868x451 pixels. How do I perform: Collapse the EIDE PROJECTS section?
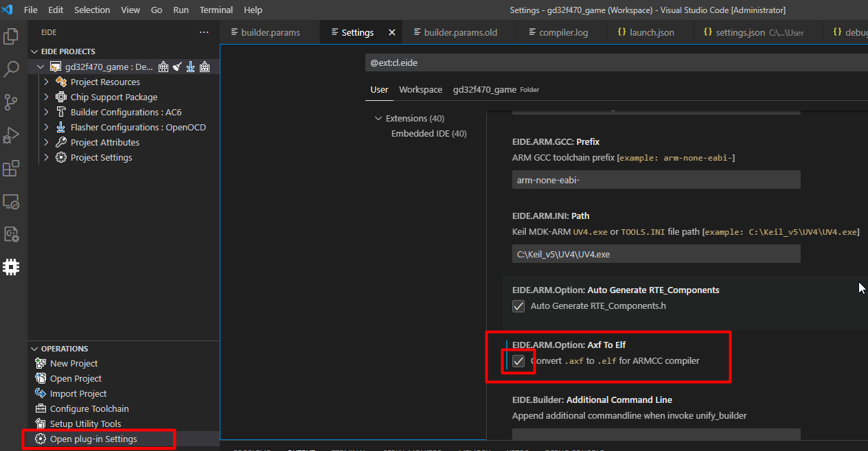coord(35,51)
